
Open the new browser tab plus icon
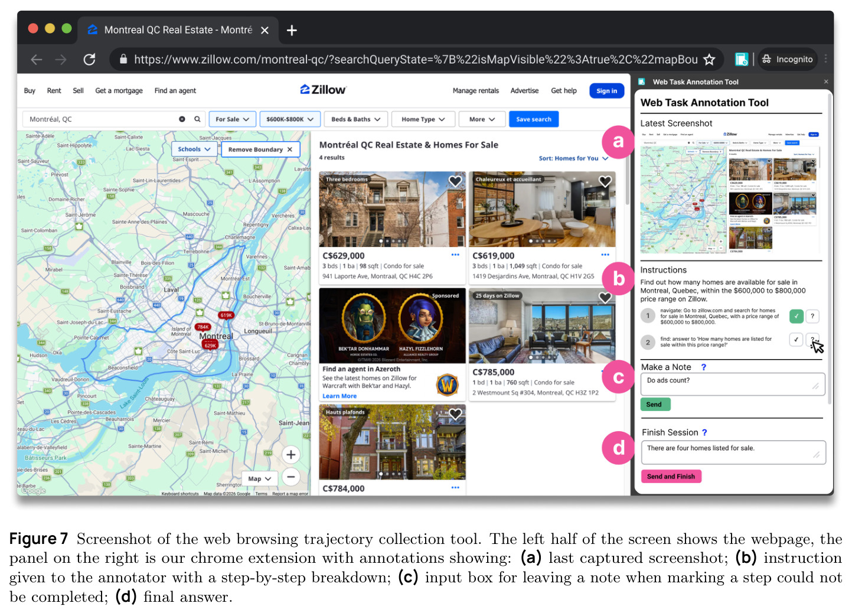point(292,30)
